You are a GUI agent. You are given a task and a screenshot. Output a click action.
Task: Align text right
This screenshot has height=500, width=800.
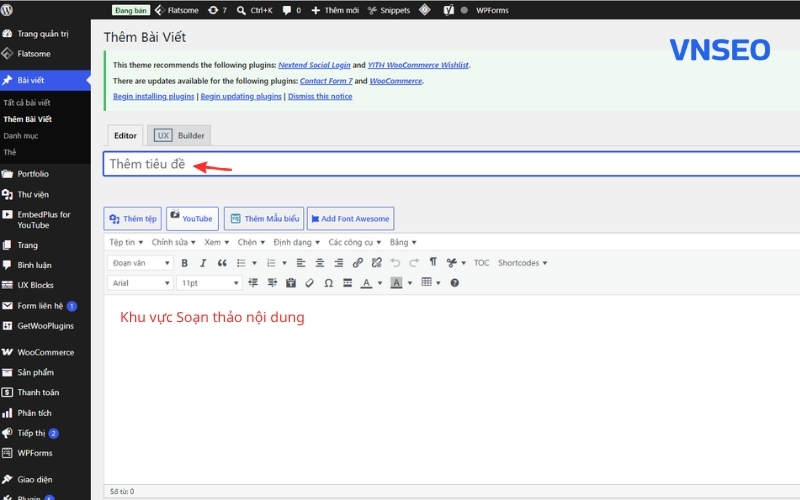click(x=338, y=263)
